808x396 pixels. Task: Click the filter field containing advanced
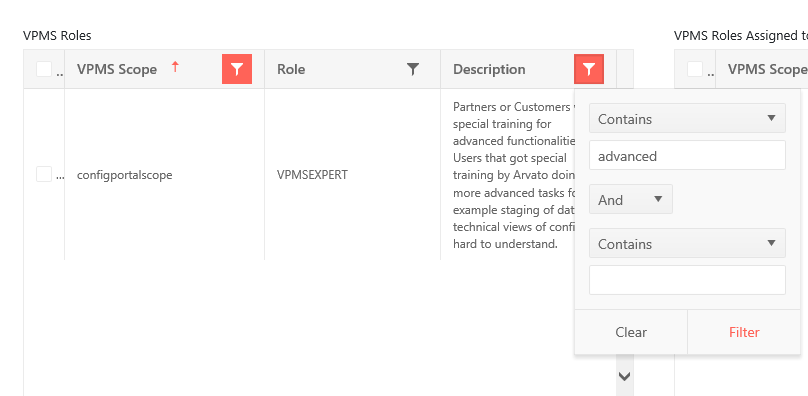(687, 155)
